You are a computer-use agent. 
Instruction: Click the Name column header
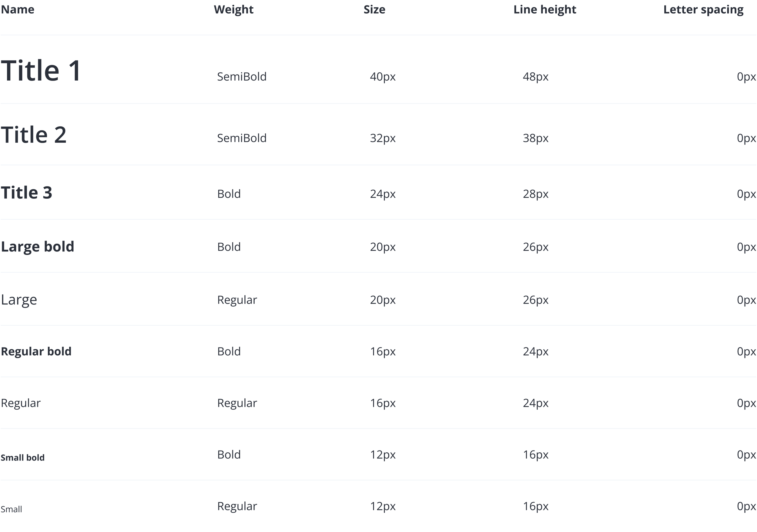click(x=18, y=10)
